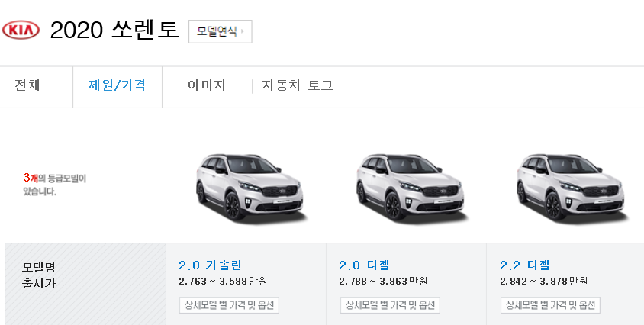Click the 2,842 ~ 3,878만원 price text
The height and width of the screenshot is (325, 644).
tap(543, 282)
